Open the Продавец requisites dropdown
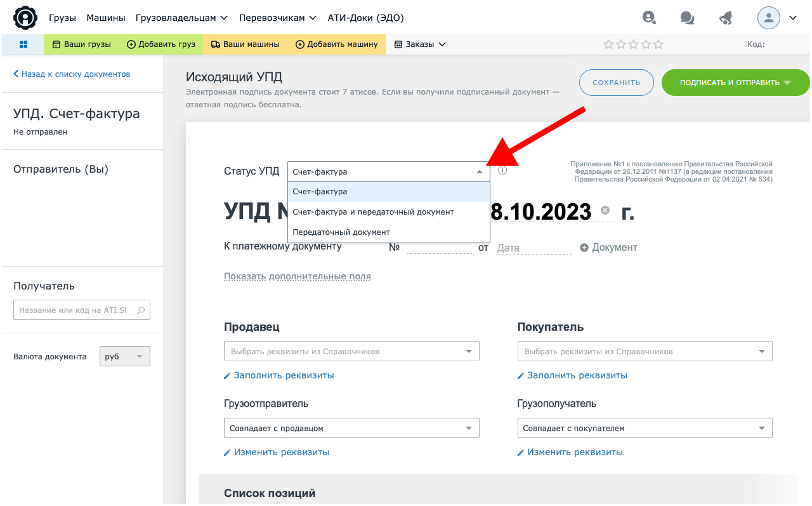This screenshot has height=506, width=812. (351, 351)
